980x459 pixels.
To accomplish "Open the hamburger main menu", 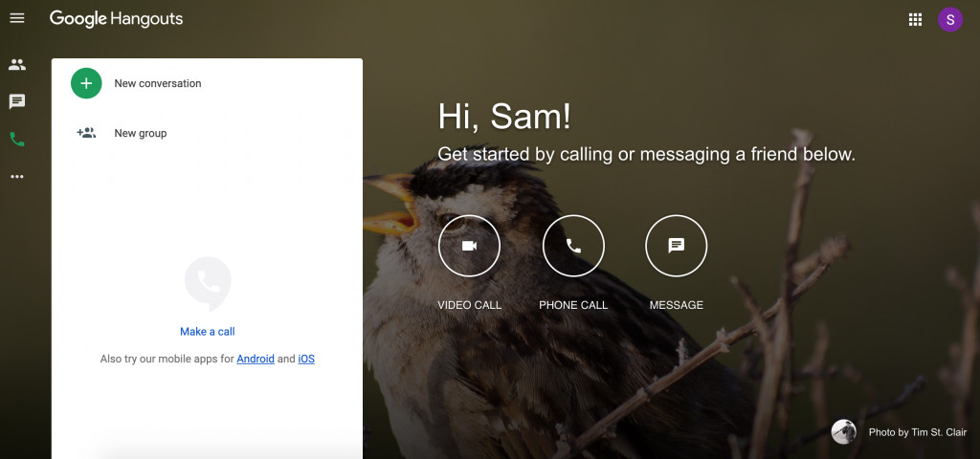I will pos(17,19).
